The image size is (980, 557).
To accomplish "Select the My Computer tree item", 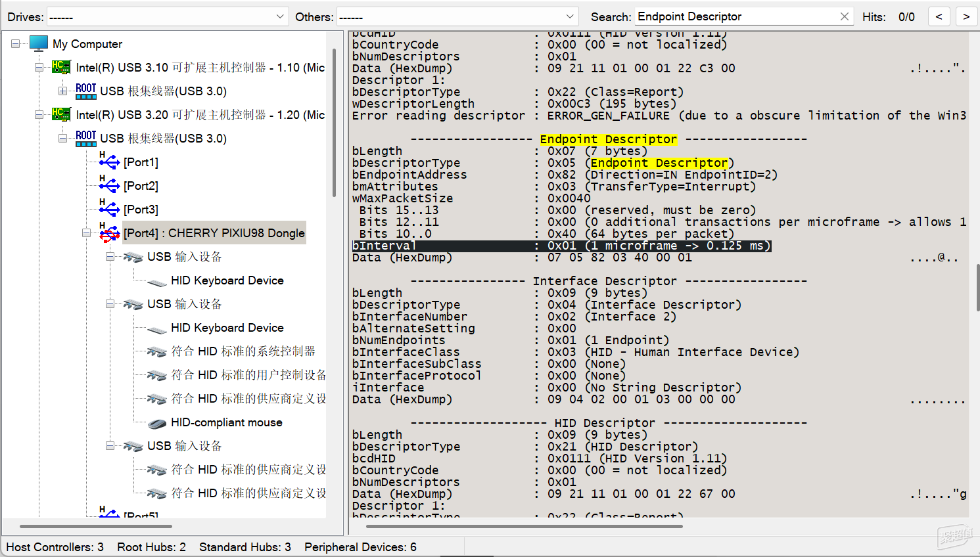I will [x=87, y=44].
